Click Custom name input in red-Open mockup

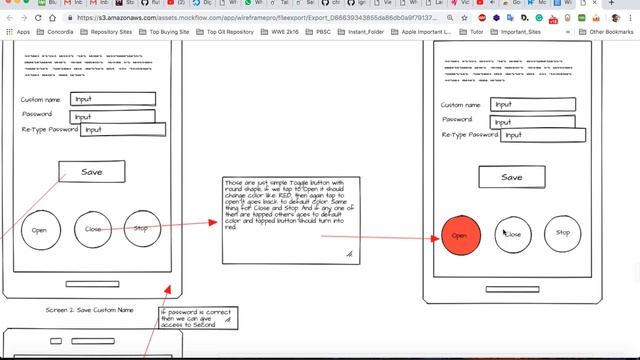(533, 104)
